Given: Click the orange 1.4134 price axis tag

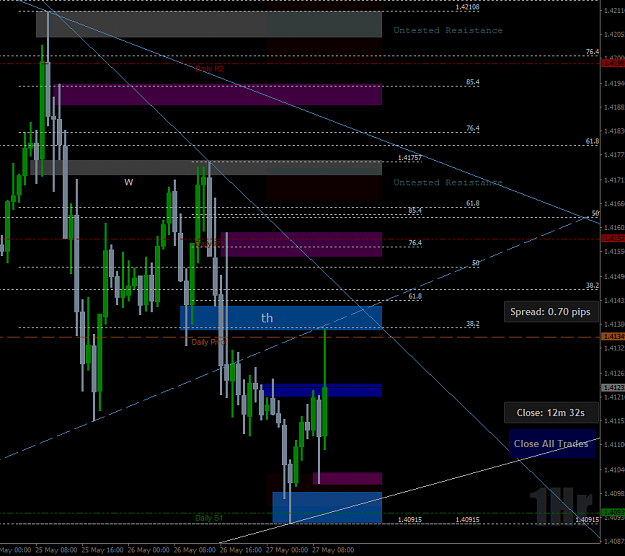Looking at the screenshot, I should click(x=613, y=337).
